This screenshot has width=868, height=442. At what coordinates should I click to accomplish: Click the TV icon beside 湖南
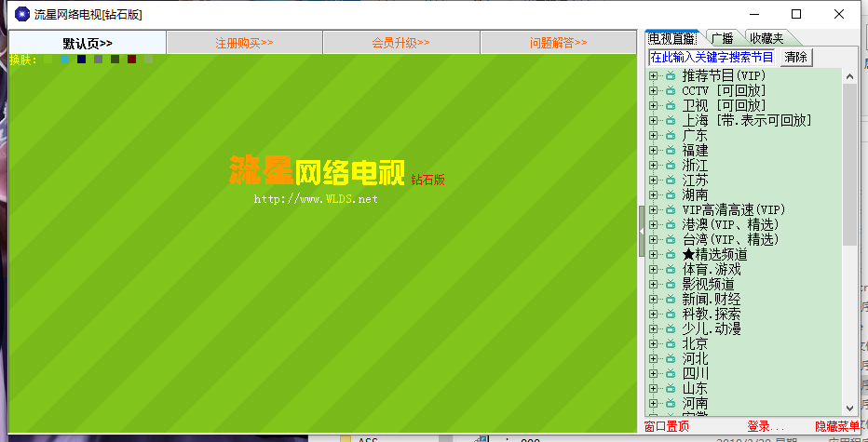tap(671, 194)
